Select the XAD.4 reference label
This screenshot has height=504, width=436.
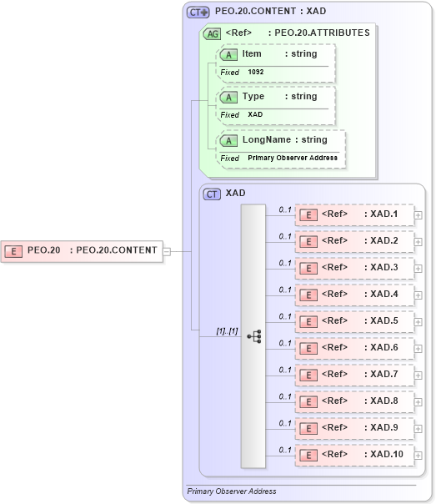(359, 294)
